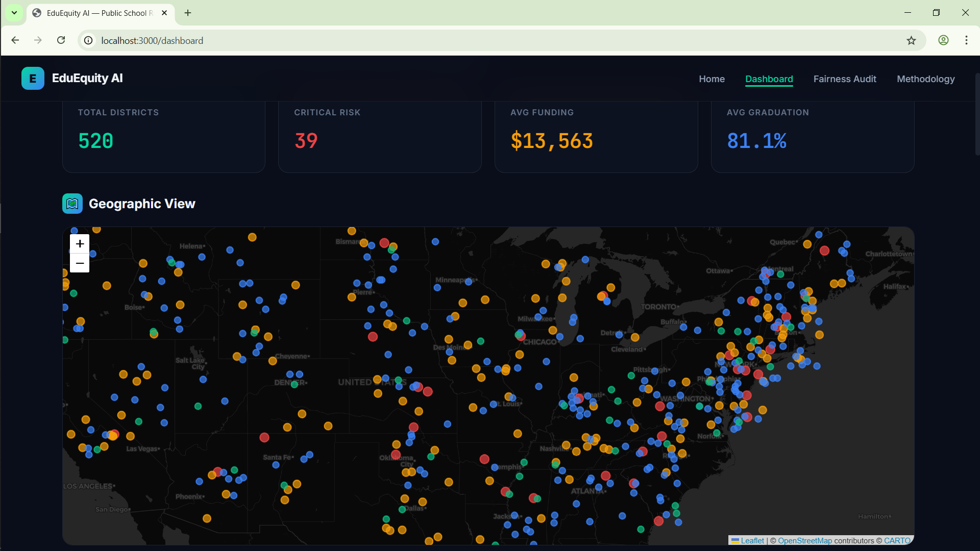Screen dimensions: 980x551
Task: View site information icon in address bar
Action: [x=89, y=40]
